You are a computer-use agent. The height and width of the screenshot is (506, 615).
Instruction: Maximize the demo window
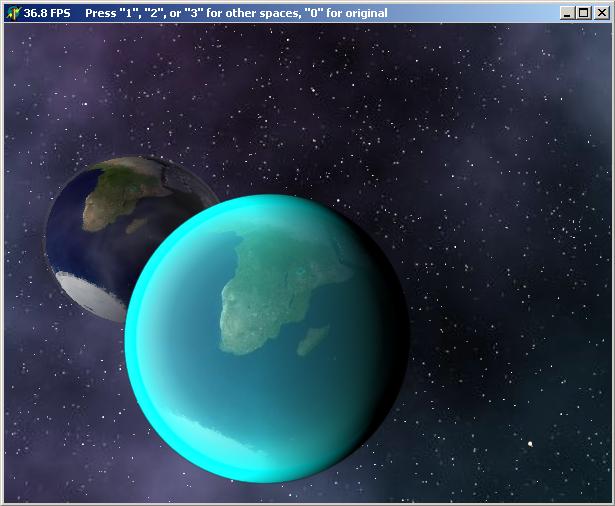coord(584,13)
